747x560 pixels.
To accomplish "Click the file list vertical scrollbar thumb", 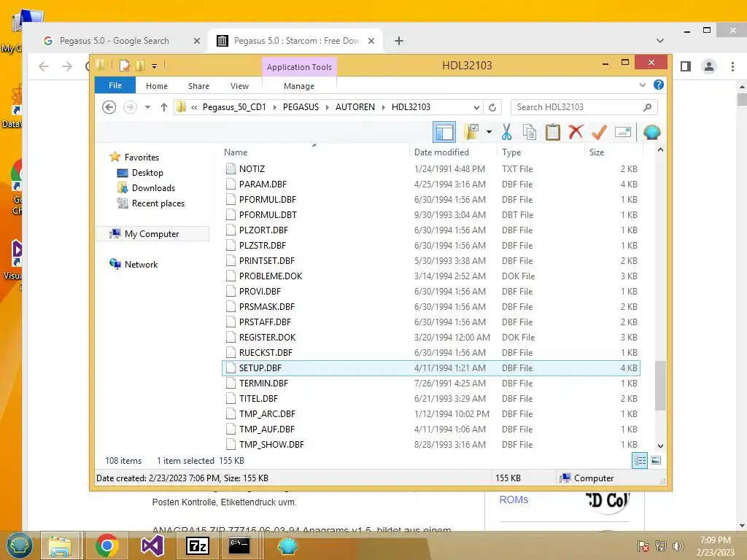I will (660, 386).
